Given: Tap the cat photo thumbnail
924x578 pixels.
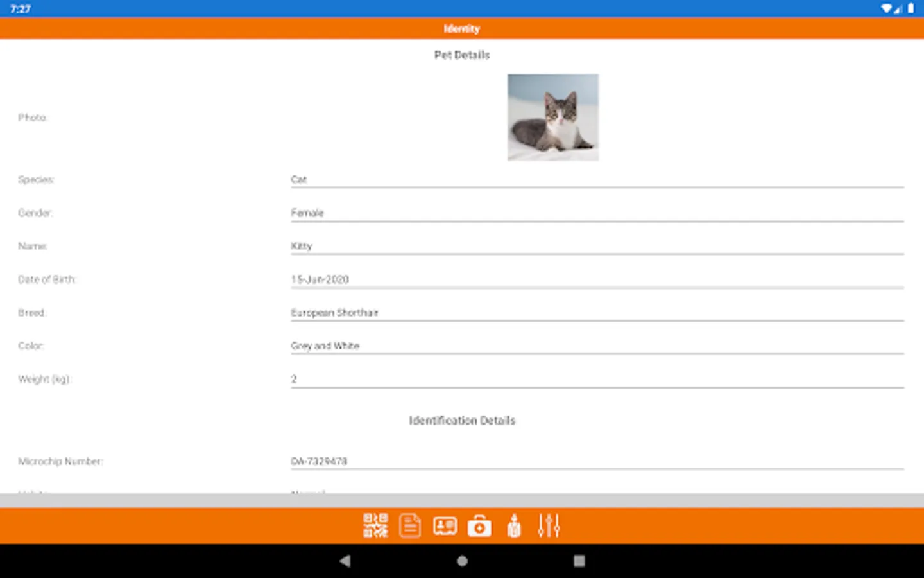Looking at the screenshot, I should [x=553, y=118].
